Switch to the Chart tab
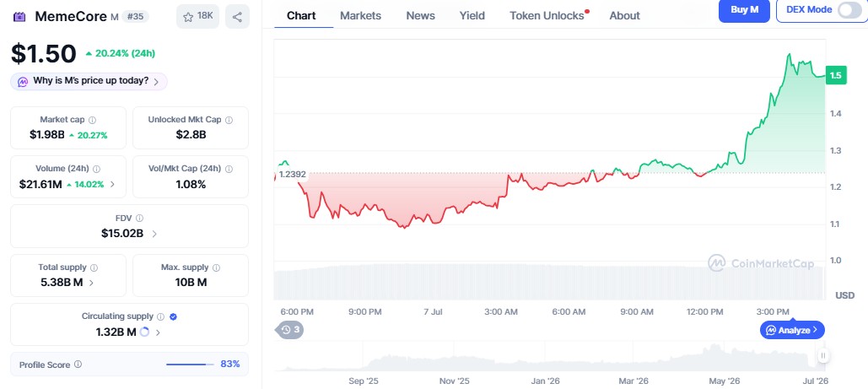The height and width of the screenshot is (389, 868). tap(301, 15)
